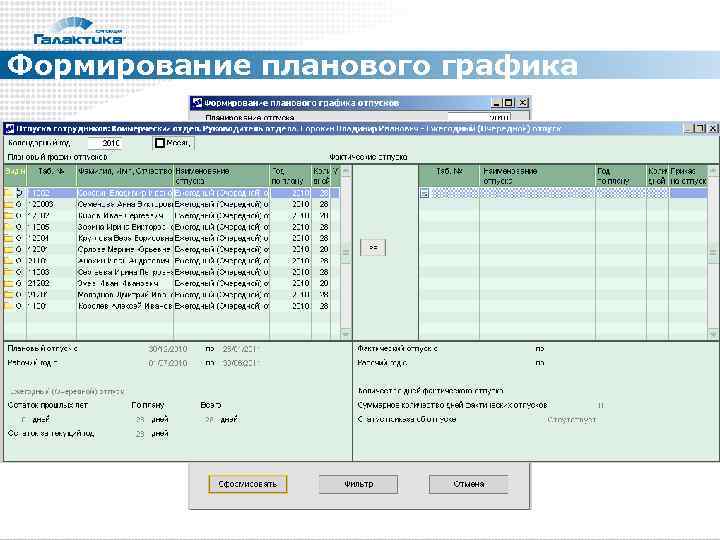
Task: Click Фамилия, Имя, Отчество column header
Action: (125, 176)
